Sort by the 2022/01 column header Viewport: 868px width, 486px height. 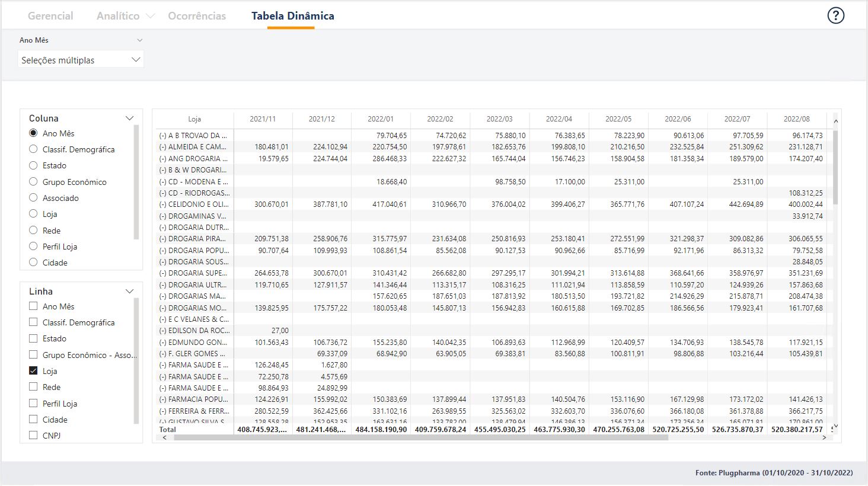(381, 119)
